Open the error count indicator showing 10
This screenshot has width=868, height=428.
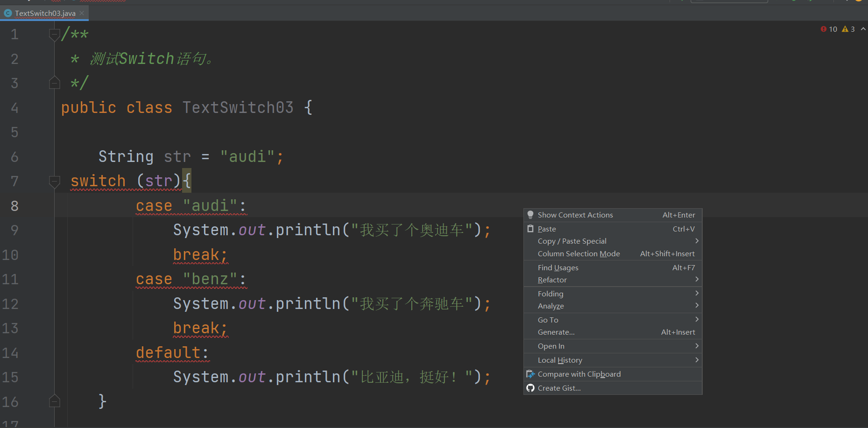point(829,29)
